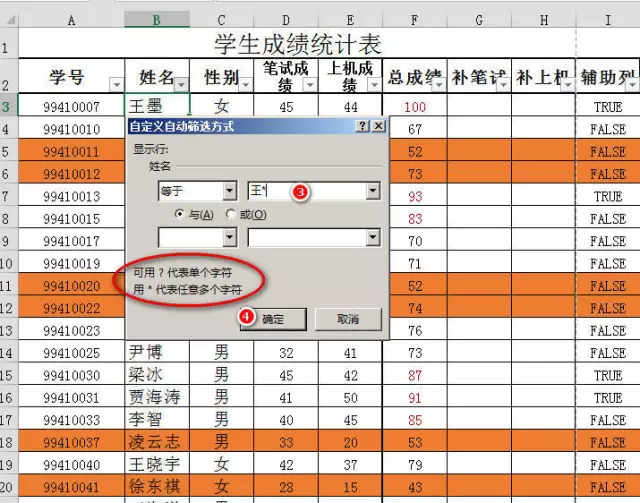This screenshot has height=503, width=640.
Task: Click the 辅助列 header cell
Action: click(x=608, y=76)
